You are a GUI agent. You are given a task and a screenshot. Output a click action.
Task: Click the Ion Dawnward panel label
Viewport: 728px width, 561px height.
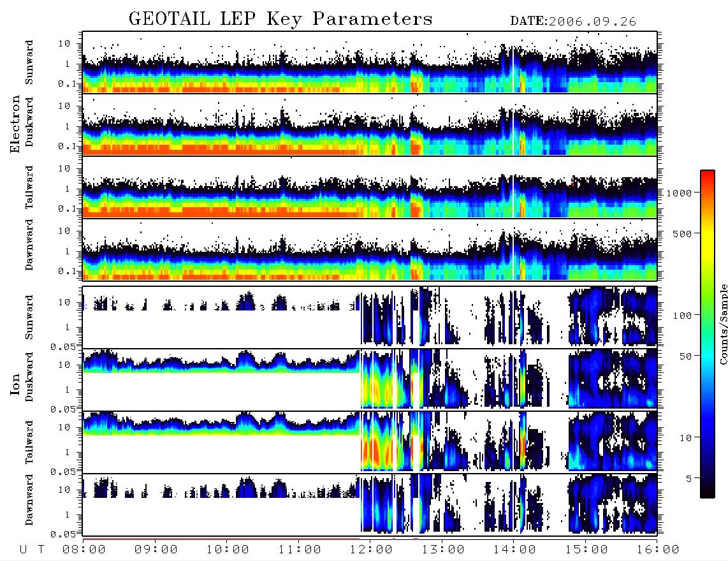point(29,500)
